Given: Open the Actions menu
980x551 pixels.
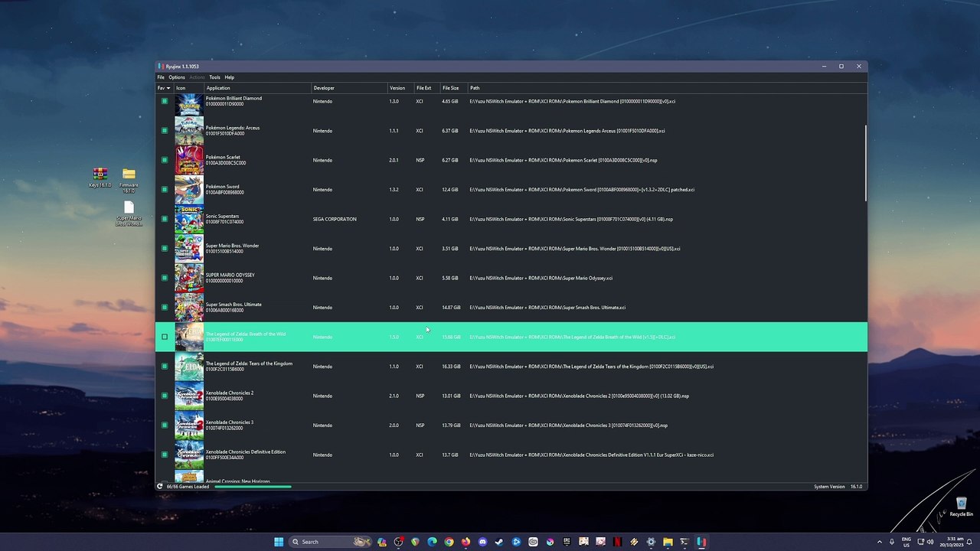Looking at the screenshot, I should pyautogui.click(x=197, y=77).
